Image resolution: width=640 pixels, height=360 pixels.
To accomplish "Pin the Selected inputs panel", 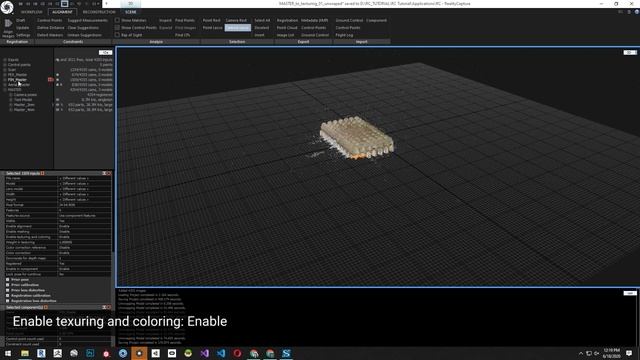I will click(x=104, y=173).
